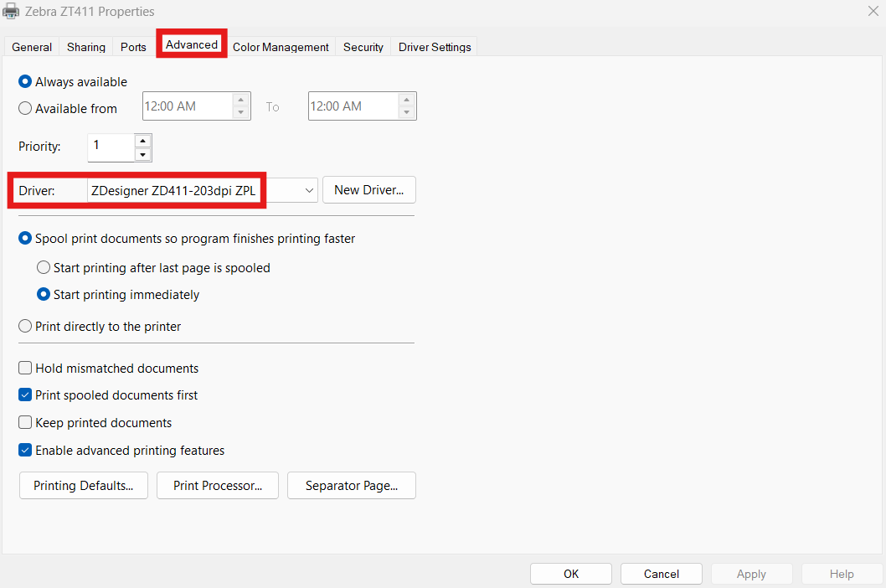Screen dimensions: 886x588
Task: Click the Print Processor... button
Action: 218,486
